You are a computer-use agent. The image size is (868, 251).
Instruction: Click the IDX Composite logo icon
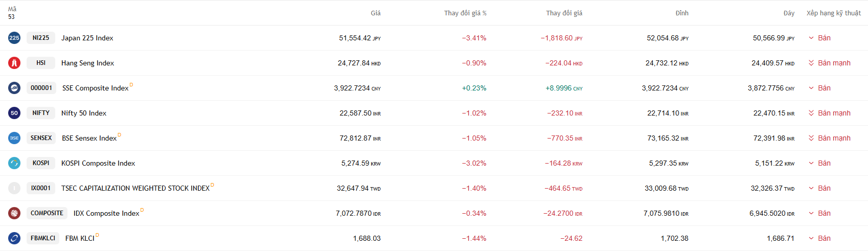[14, 213]
